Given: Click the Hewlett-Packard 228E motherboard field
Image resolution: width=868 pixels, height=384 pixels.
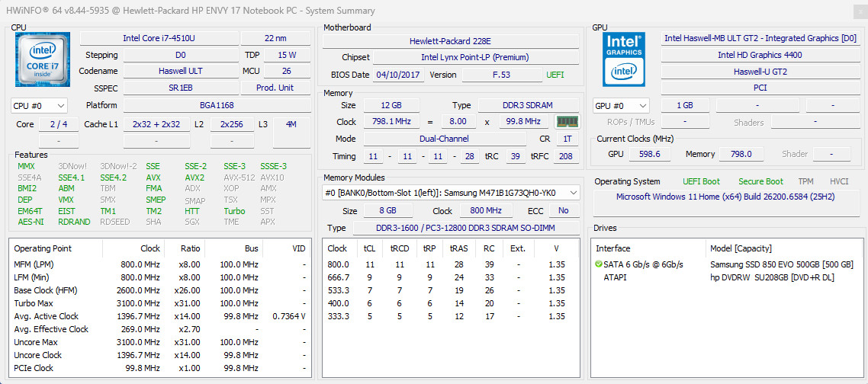Looking at the screenshot, I should click(x=450, y=41).
